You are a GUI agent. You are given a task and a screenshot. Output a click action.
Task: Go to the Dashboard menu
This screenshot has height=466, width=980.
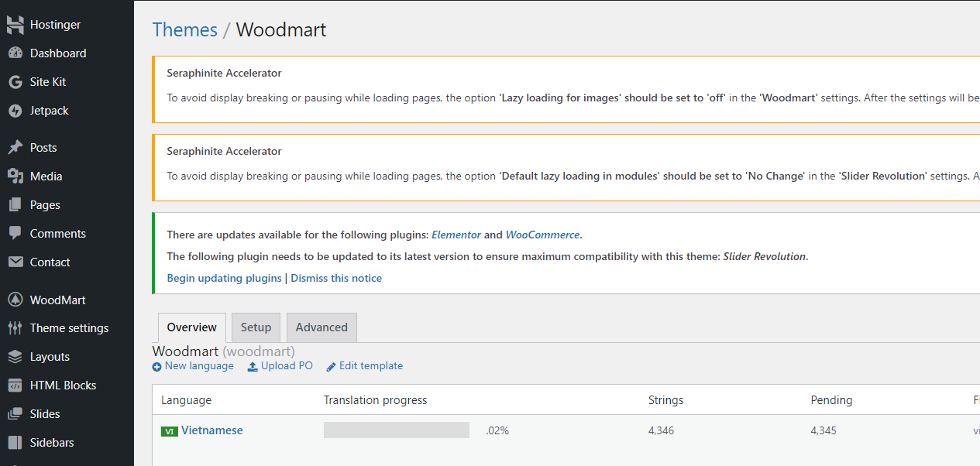(67, 53)
